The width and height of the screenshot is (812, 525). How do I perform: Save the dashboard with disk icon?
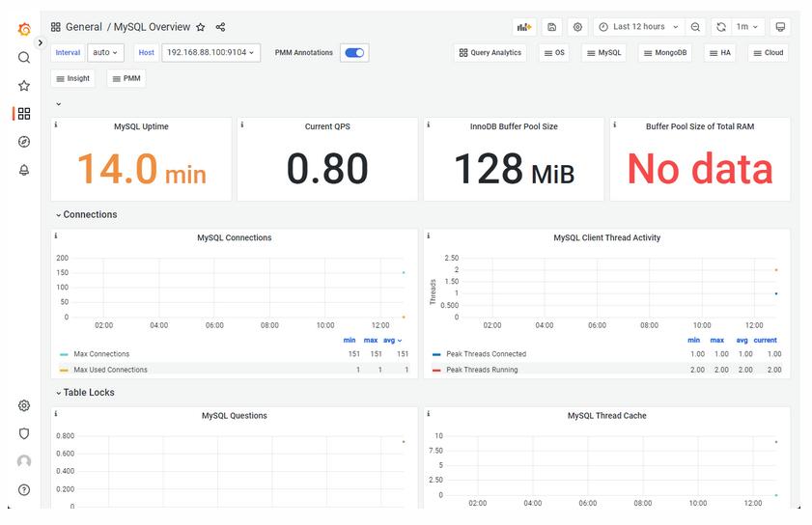552,27
